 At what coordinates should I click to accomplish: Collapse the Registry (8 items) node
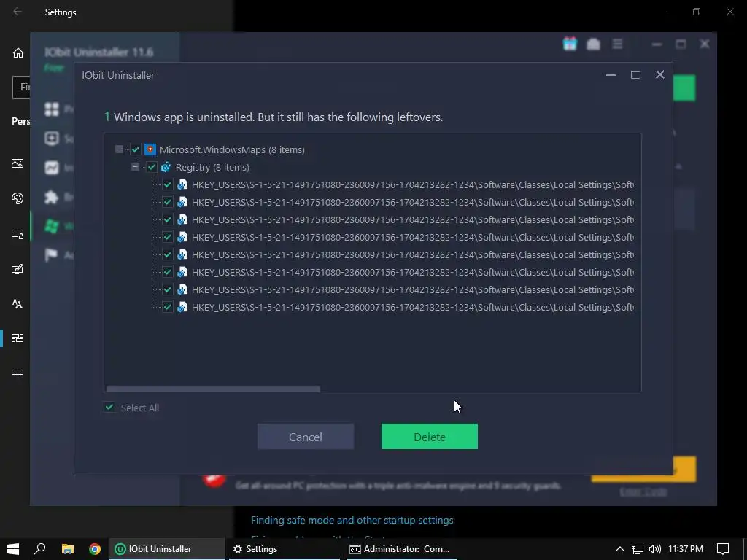(x=135, y=167)
